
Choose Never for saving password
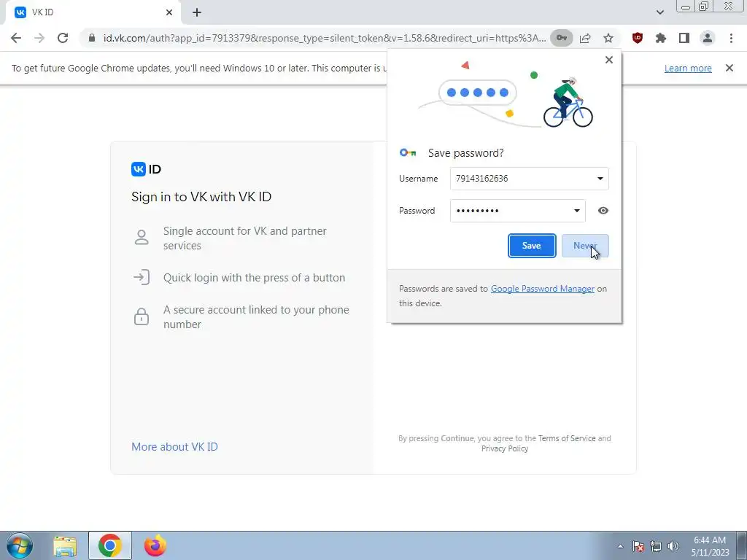(585, 246)
